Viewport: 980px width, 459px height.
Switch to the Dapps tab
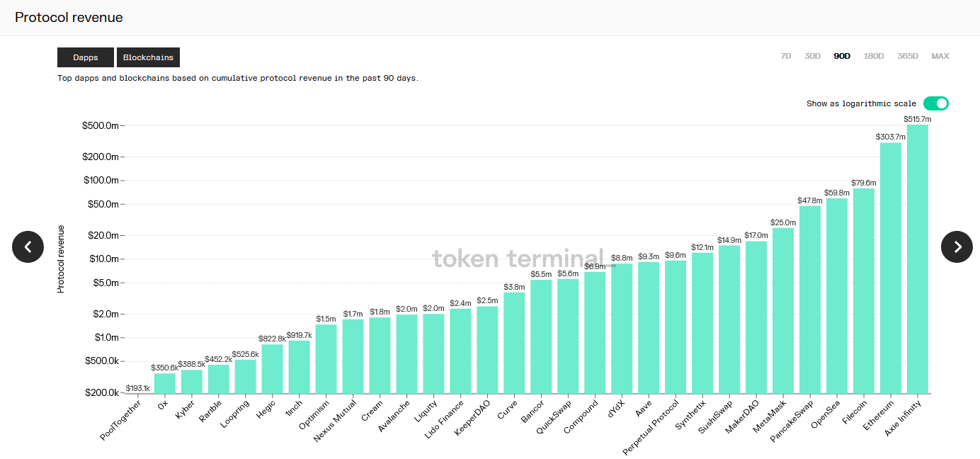point(85,57)
